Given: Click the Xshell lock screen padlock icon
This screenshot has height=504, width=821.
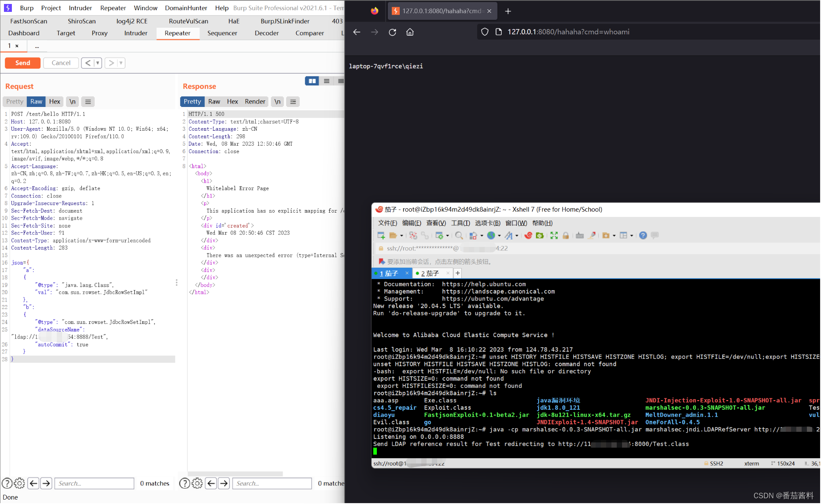Looking at the screenshot, I should 566,235.
